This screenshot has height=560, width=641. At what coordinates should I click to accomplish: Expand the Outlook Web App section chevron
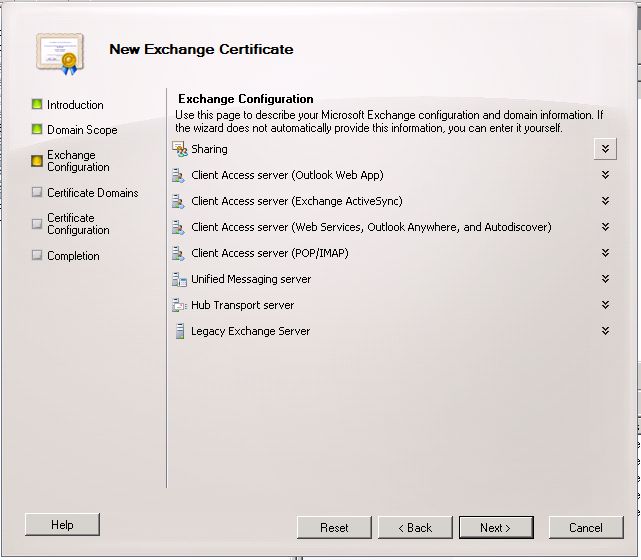[x=605, y=175]
